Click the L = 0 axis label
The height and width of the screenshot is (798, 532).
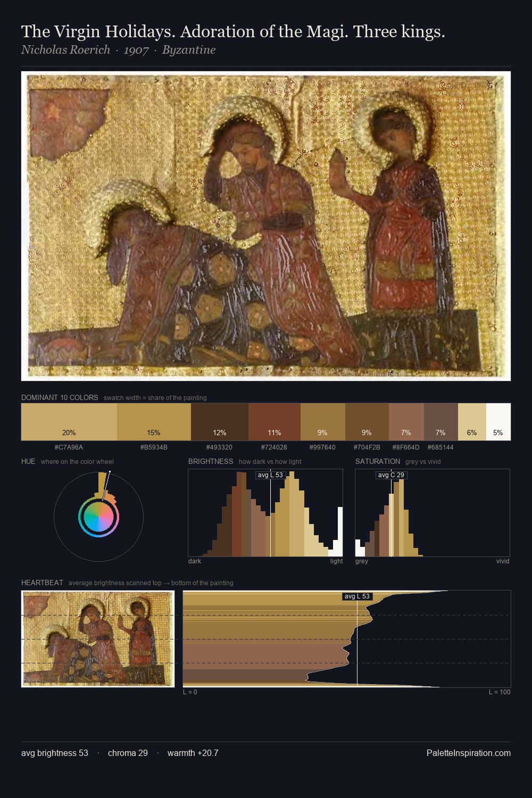pyautogui.click(x=190, y=692)
